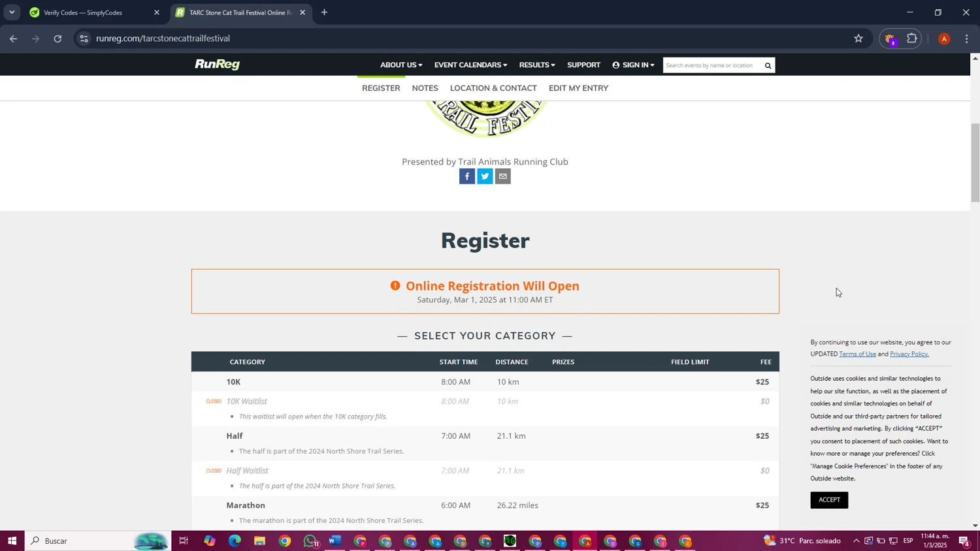Open the Terms of Use link
The height and width of the screenshot is (551, 980).
857,354
